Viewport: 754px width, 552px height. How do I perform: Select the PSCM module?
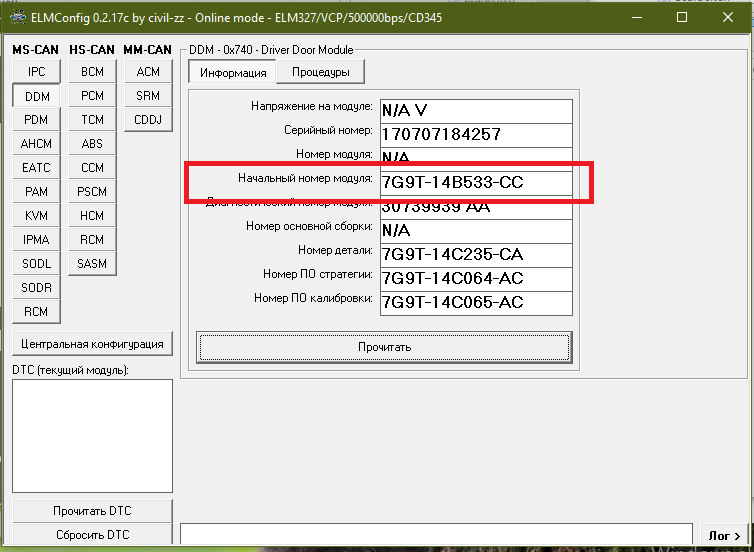point(92,192)
